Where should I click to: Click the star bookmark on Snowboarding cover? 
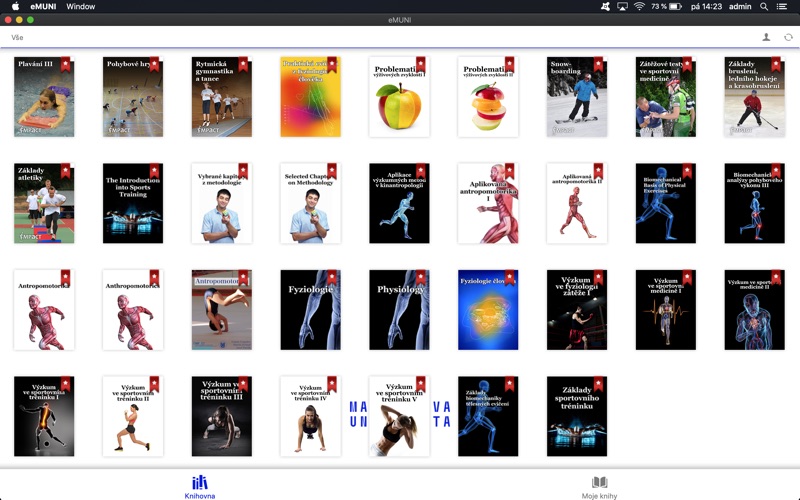point(598,64)
